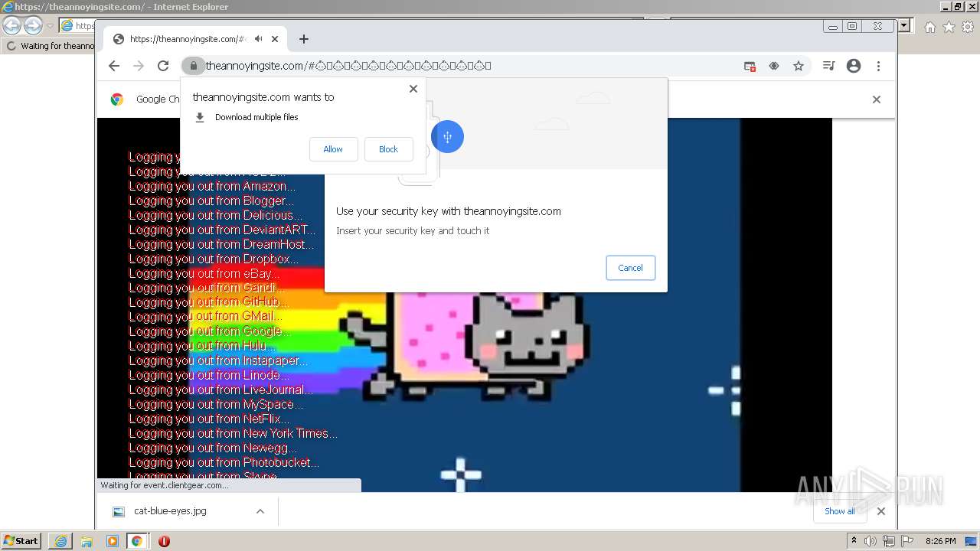
Task: Click Internet Explorer back button
Action: coord(12,25)
